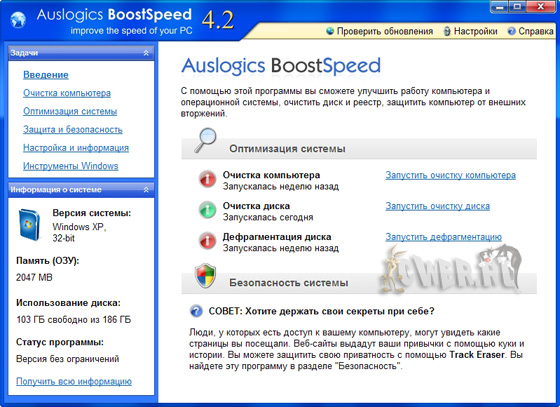560x407 pixels.
Task: Click the Версия без ограничений status text
Action: pyautogui.click(x=68, y=359)
